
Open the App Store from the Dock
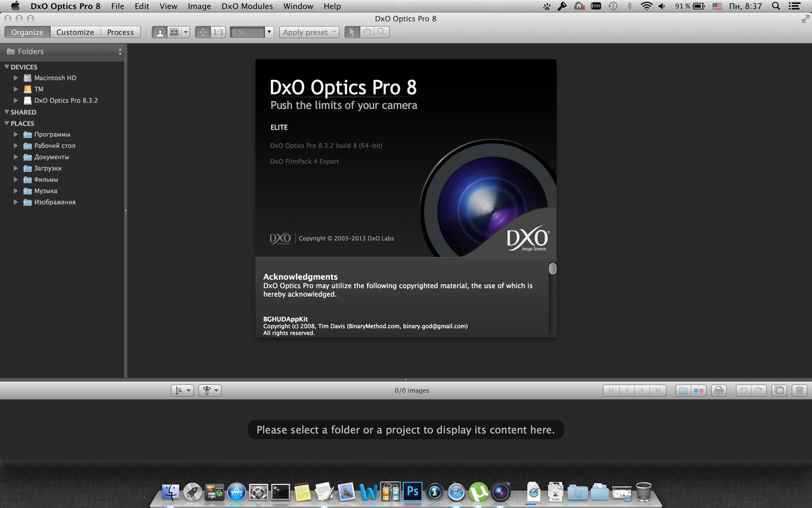point(236,492)
